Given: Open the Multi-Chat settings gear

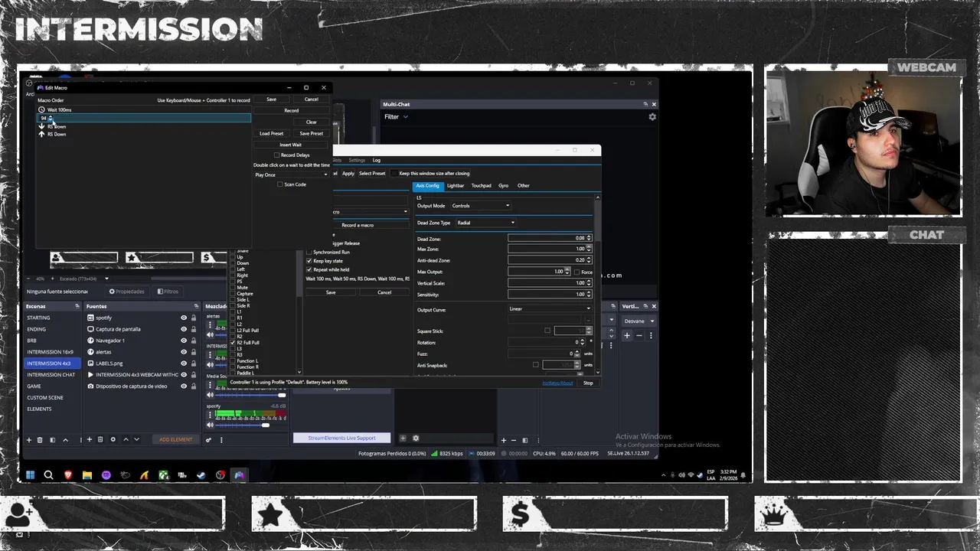Looking at the screenshot, I should pyautogui.click(x=652, y=117).
